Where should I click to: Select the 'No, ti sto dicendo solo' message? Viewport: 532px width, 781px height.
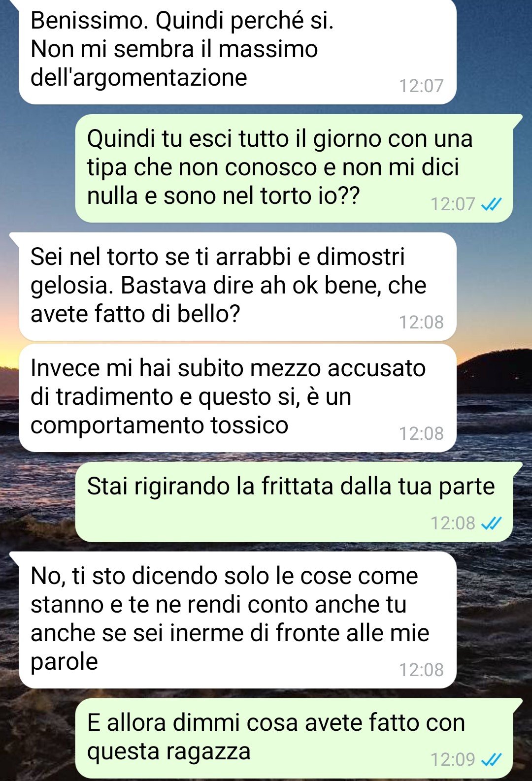pyautogui.click(x=237, y=619)
